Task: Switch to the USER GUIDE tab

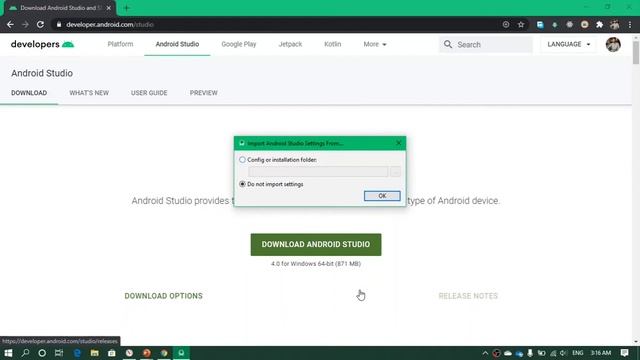Action: tap(149, 93)
